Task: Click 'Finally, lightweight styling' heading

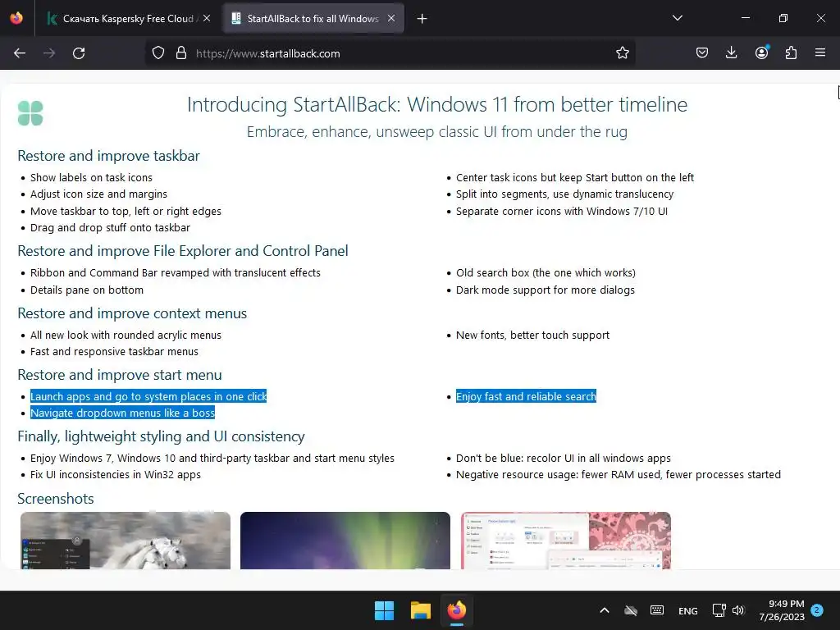Action: (162, 436)
